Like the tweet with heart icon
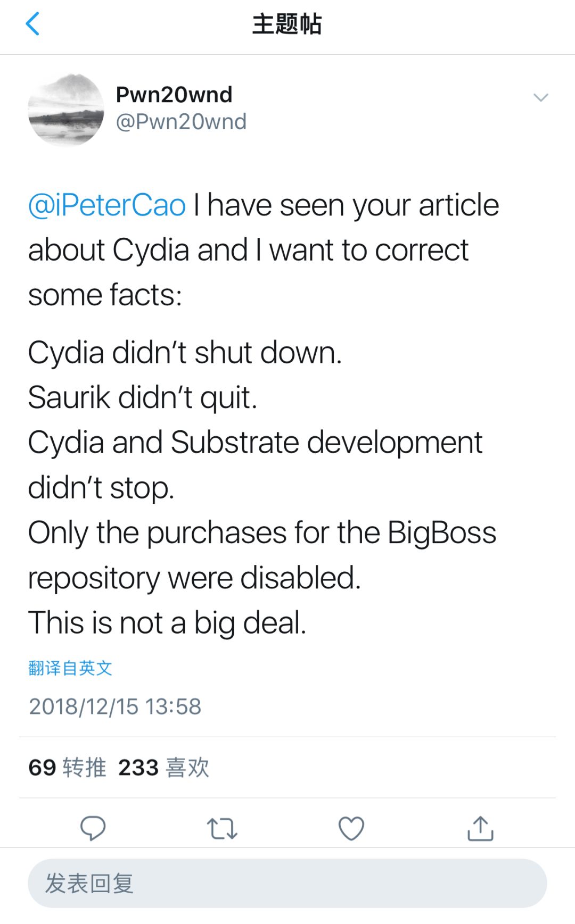This screenshot has width=575, height=924. tap(351, 828)
